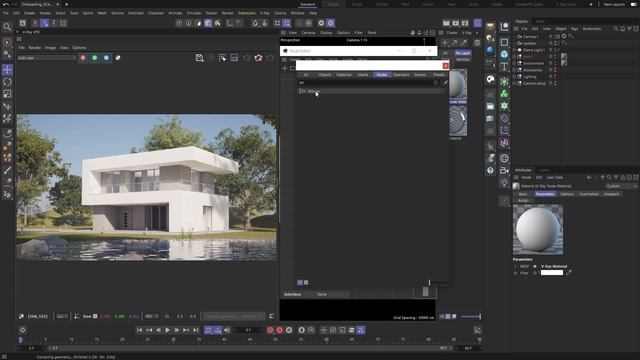This screenshot has width=640, height=360.
Task: Switch to the Operators tab in the popup
Action: tap(401, 75)
